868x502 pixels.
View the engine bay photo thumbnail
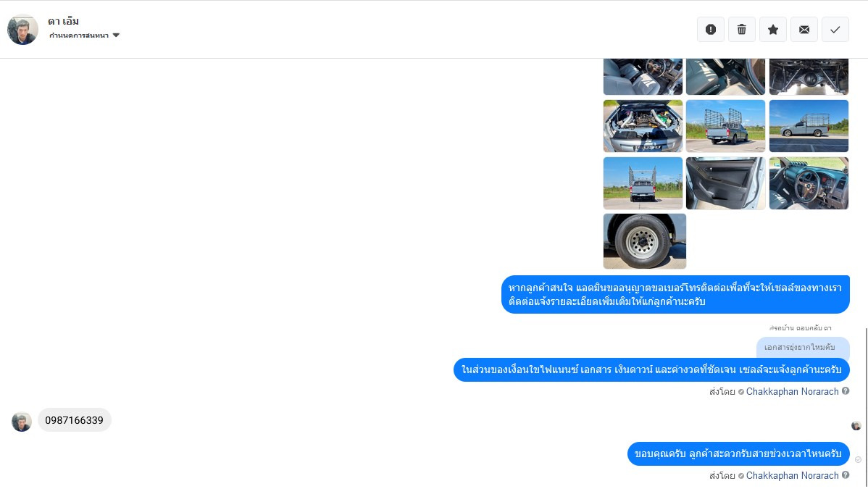pyautogui.click(x=643, y=126)
